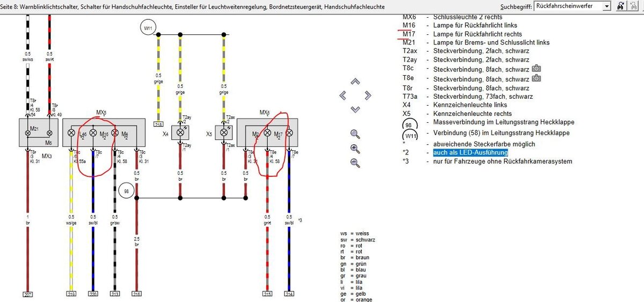Find next match with the binoculars icon
The height and width of the screenshot is (302, 644).
click(x=621, y=6)
